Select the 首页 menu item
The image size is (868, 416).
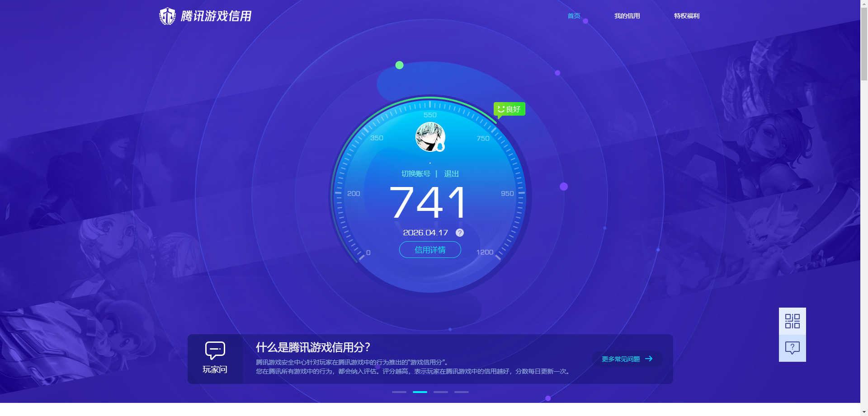pyautogui.click(x=573, y=16)
